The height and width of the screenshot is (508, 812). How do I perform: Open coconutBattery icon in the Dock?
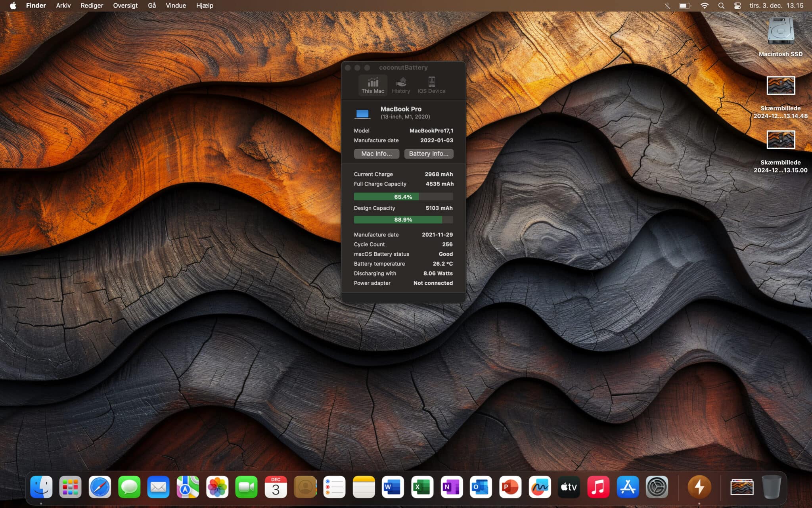click(699, 487)
